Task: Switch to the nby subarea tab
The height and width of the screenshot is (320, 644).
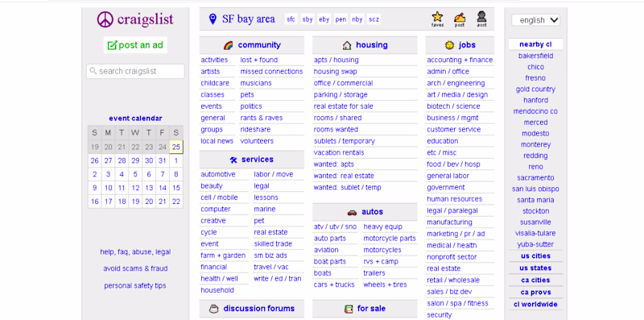Action: (x=357, y=19)
